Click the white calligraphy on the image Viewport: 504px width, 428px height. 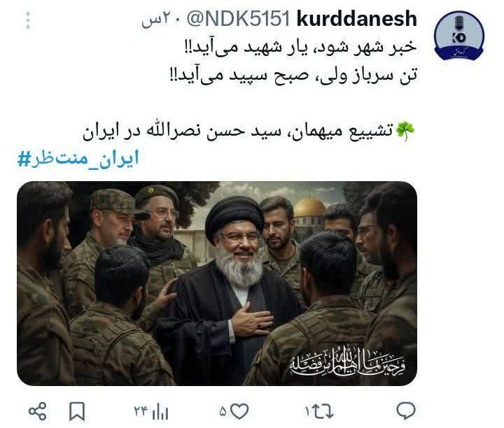pos(347,364)
